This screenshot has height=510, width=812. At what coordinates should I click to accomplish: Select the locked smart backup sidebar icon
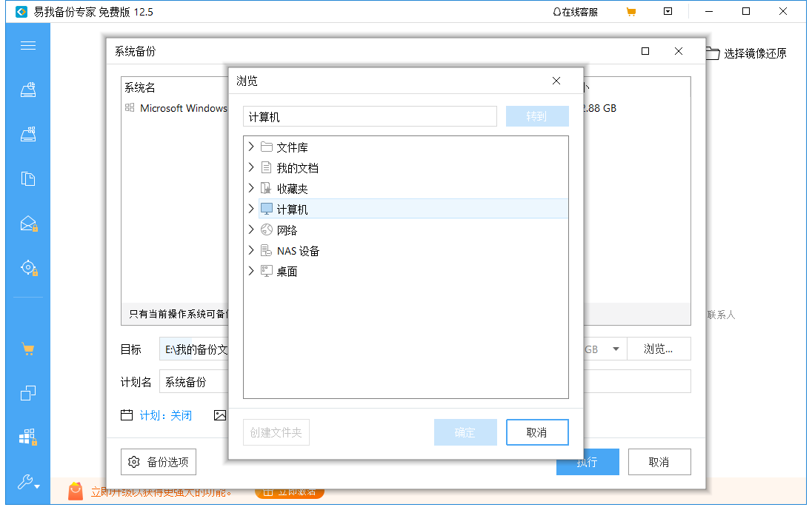point(28,267)
